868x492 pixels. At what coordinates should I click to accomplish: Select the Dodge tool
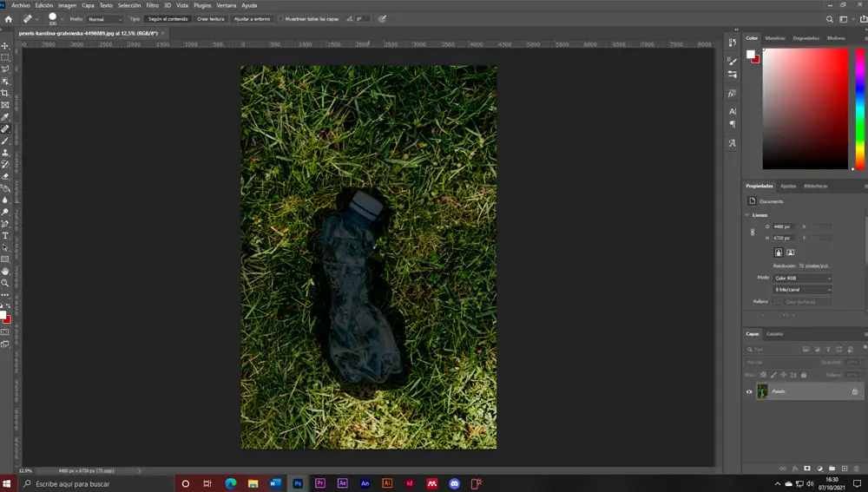click(x=5, y=212)
